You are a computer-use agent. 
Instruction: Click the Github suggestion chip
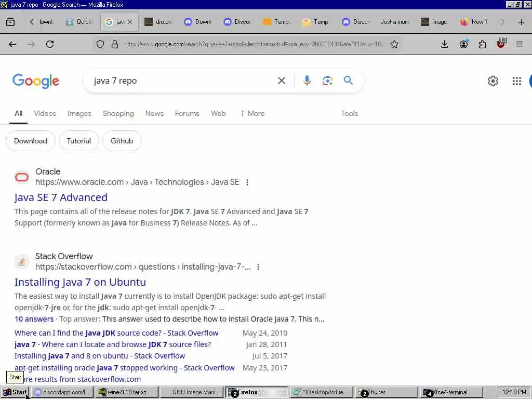(122, 141)
